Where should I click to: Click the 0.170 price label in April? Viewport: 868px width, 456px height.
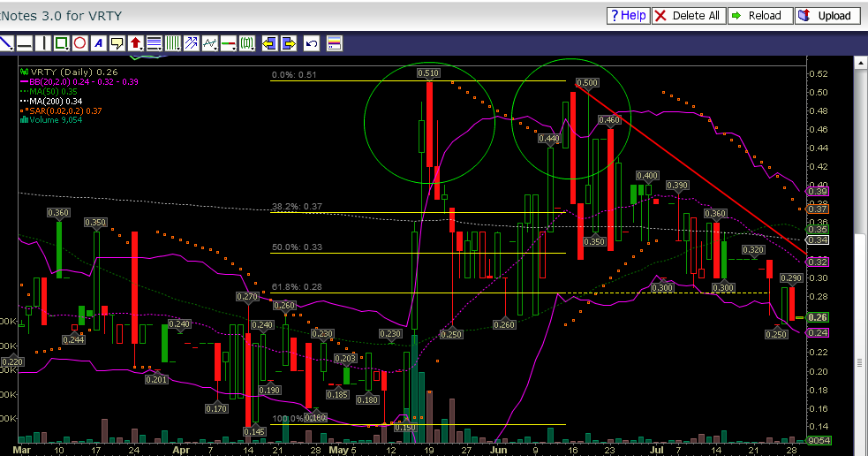click(x=216, y=409)
